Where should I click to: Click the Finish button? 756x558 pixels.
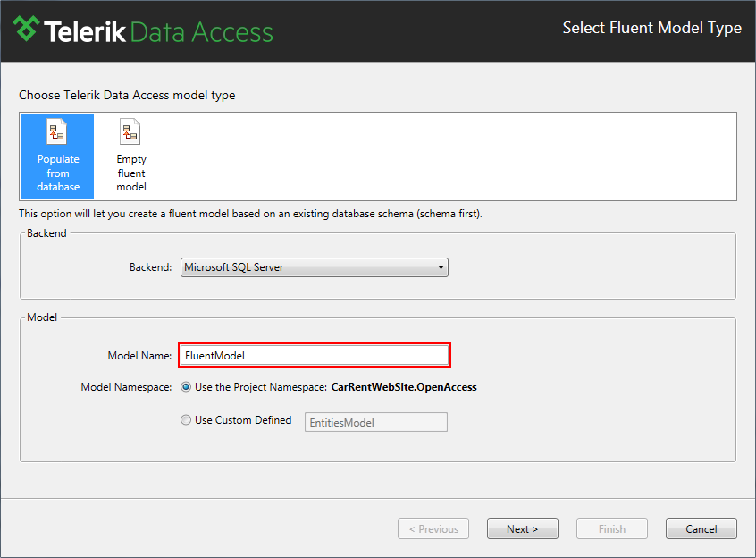point(612,529)
